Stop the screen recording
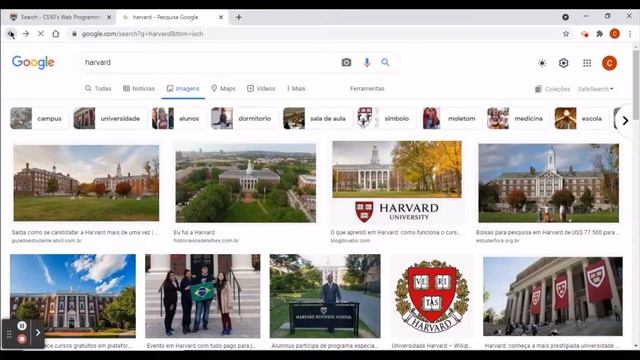This screenshot has height=360, width=640. coord(22,338)
